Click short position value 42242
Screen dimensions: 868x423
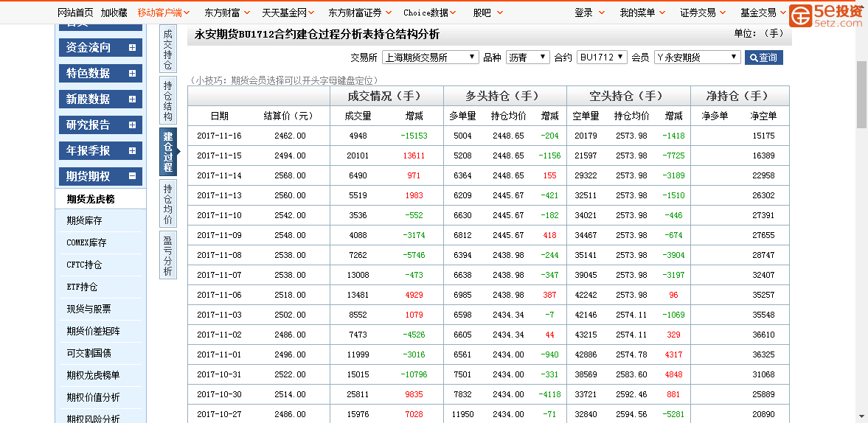586,295
